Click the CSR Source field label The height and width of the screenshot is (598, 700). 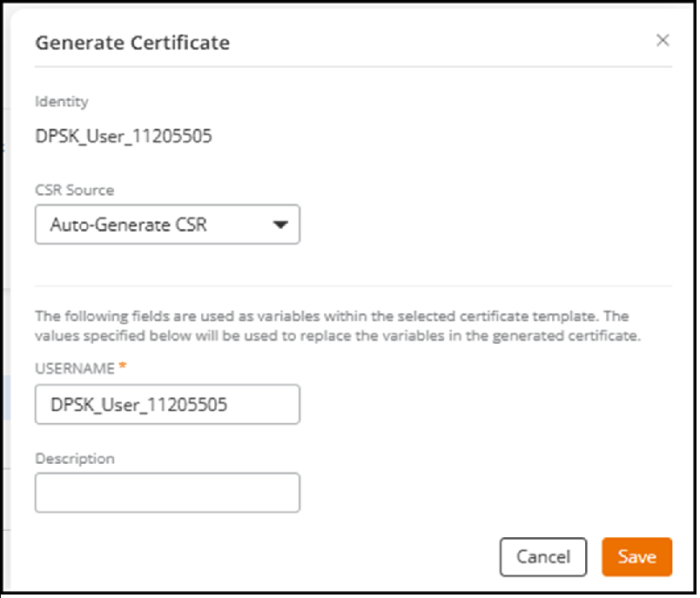point(74,190)
